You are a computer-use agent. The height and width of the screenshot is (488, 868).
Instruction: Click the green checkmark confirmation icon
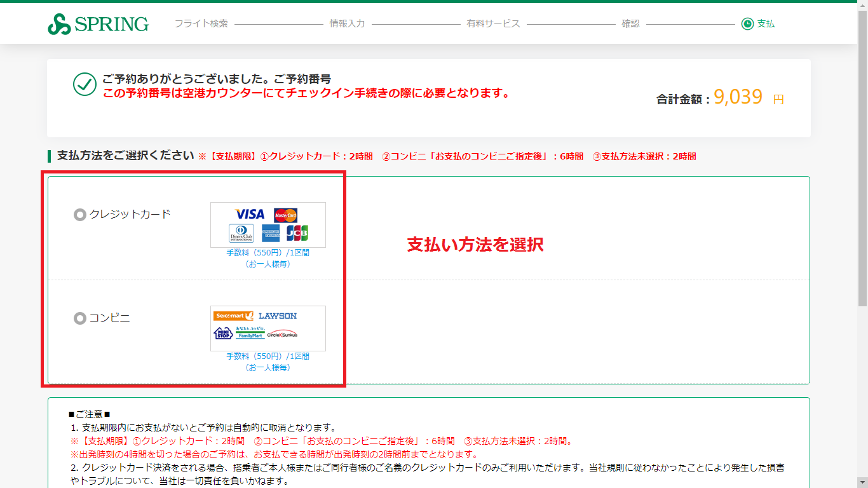85,84
